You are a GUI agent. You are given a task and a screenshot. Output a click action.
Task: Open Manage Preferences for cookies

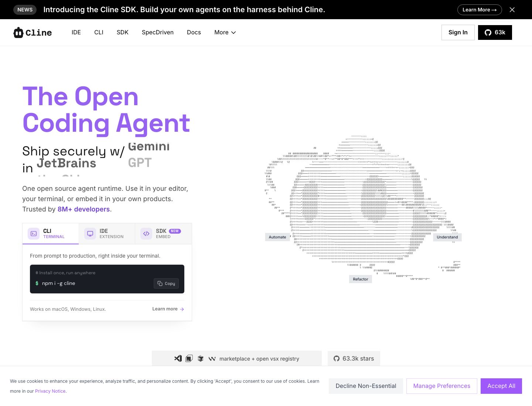[x=442, y=386]
